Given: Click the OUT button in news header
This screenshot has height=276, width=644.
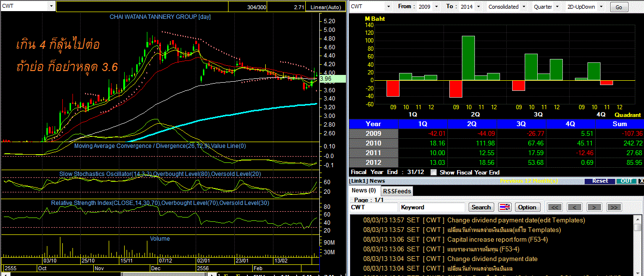Looking at the screenshot, I should click(x=626, y=181).
